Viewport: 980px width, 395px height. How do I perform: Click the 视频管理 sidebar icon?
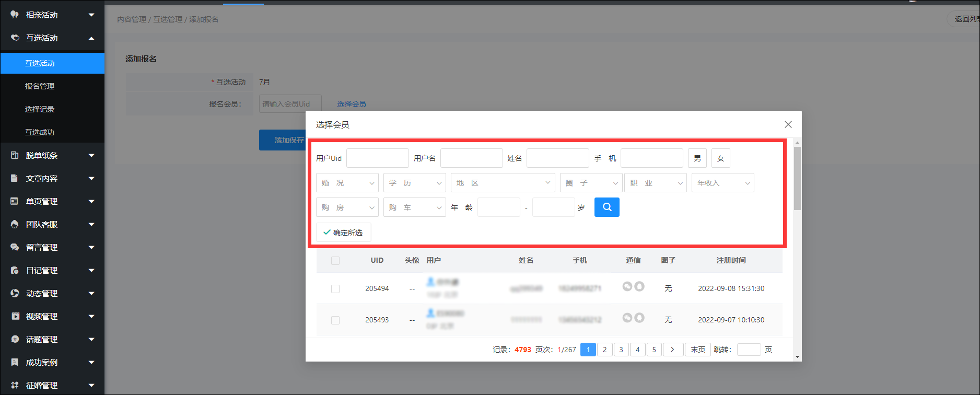(15, 316)
